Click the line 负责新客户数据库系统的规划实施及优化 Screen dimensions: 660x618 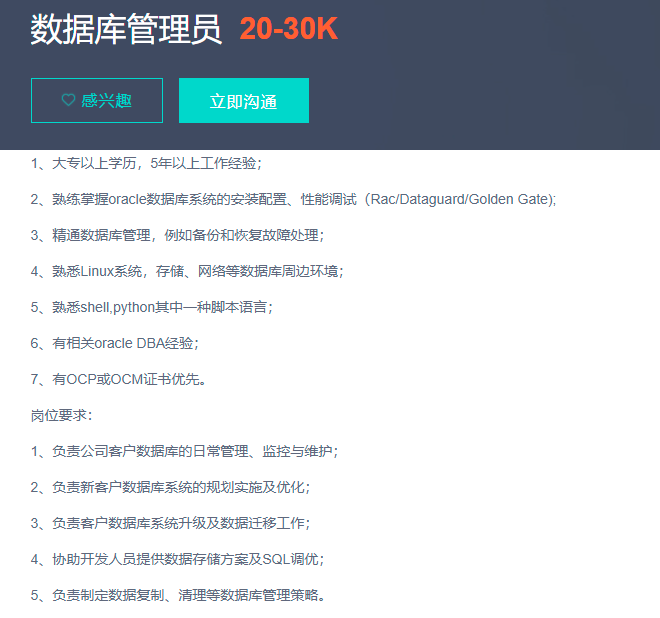point(170,487)
